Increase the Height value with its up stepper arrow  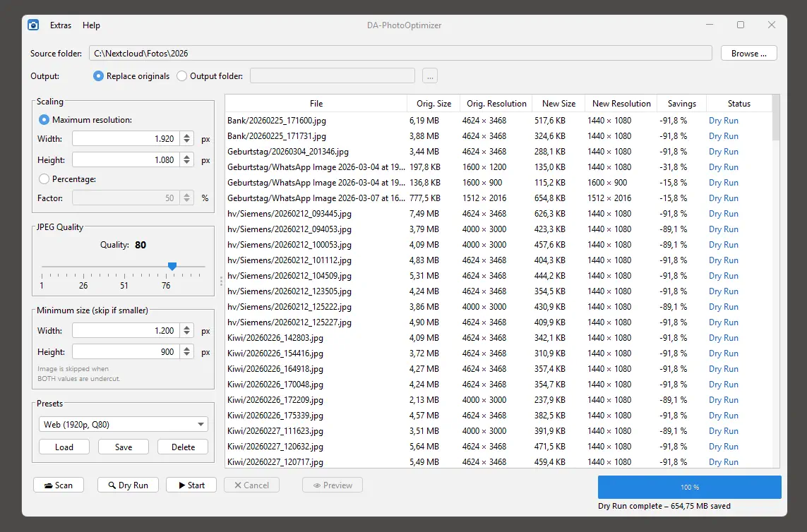click(x=186, y=156)
